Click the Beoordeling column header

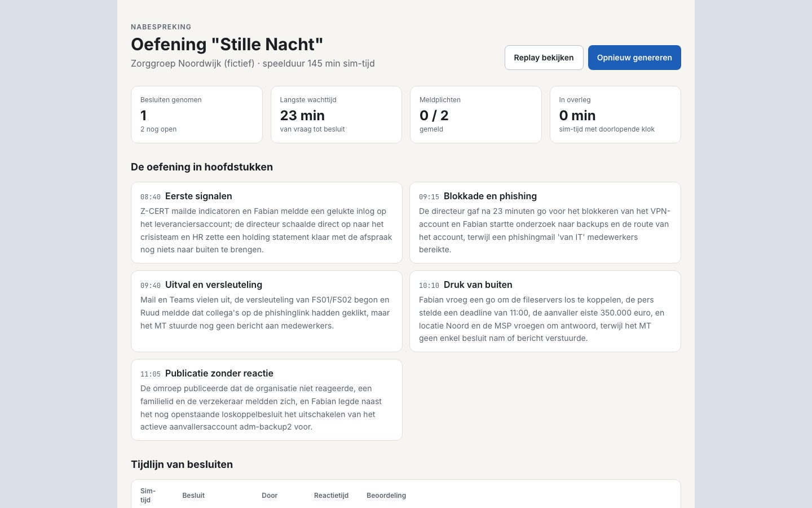pyautogui.click(x=386, y=496)
